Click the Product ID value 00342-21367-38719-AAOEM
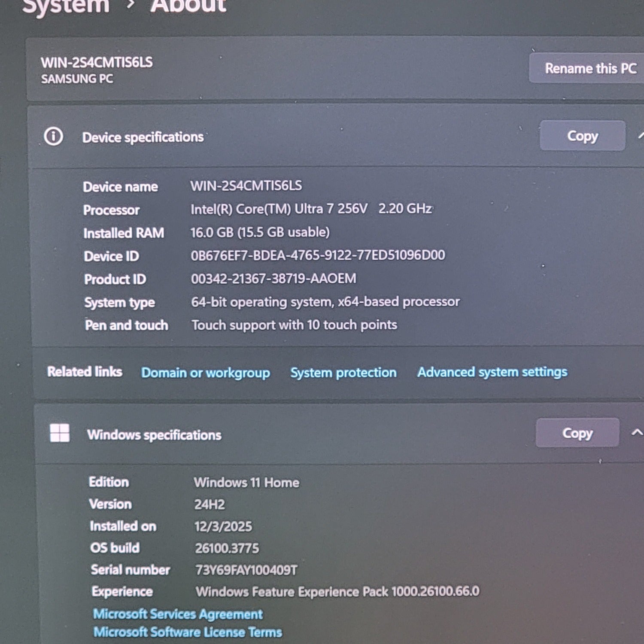 pyautogui.click(x=273, y=279)
